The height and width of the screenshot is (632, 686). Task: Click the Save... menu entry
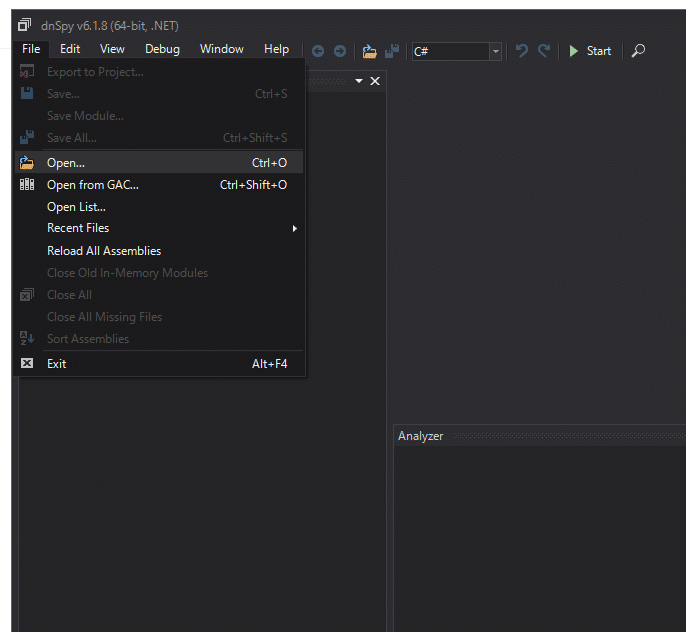click(159, 94)
